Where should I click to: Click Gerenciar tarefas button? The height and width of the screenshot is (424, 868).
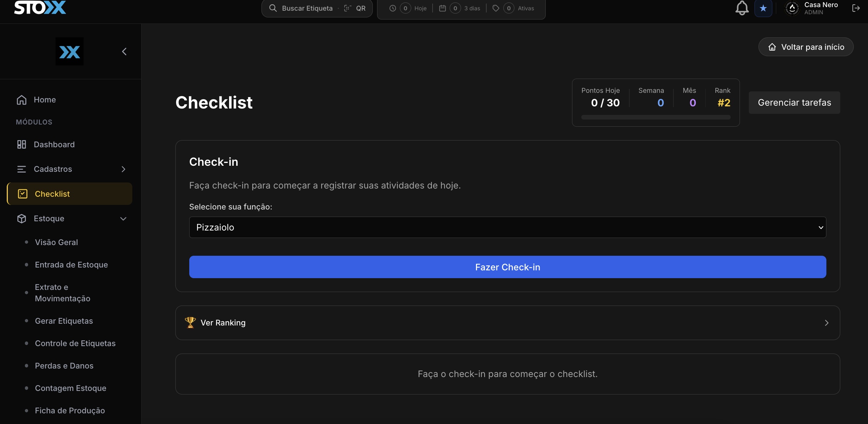(x=794, y=102)
